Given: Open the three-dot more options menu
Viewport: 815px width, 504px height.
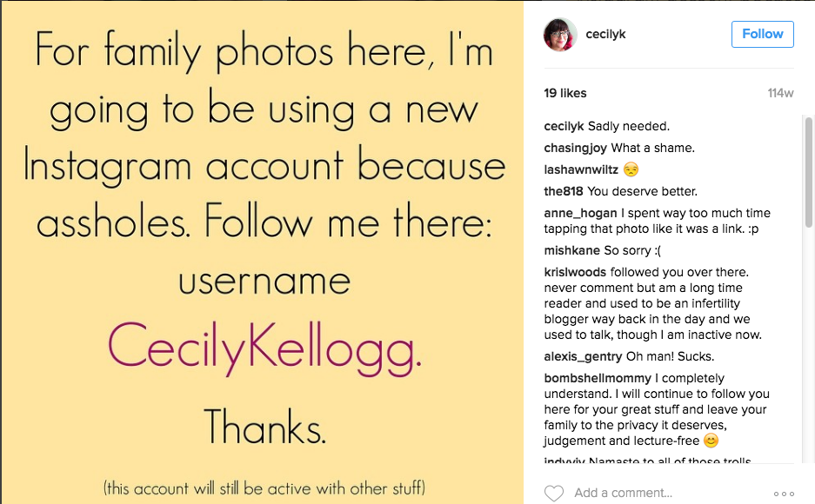Looking at the screenshot, I should [784, 494].
